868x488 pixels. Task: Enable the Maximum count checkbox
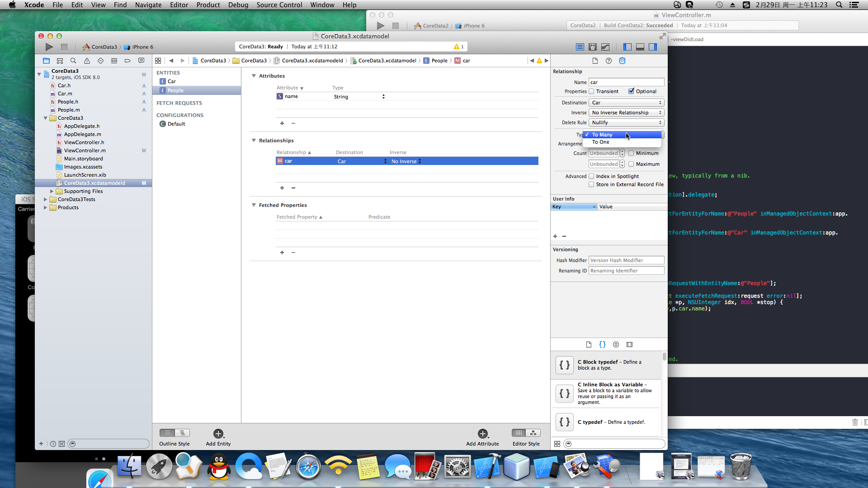coord(631,164)
